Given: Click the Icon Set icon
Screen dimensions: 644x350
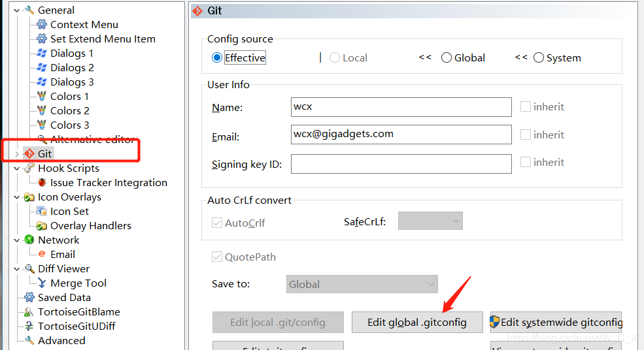Looking at the screenshot, I should [x=41, y=211].
